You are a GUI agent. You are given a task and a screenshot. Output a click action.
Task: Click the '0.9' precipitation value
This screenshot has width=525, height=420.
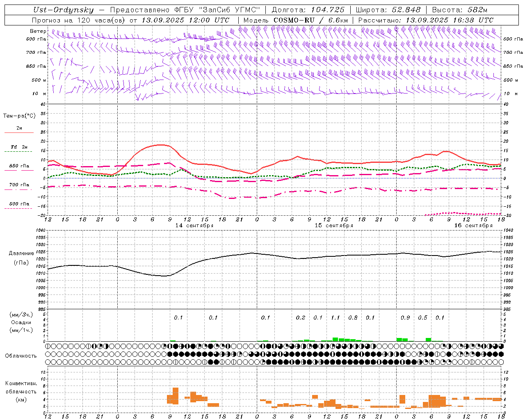(405, 317)
